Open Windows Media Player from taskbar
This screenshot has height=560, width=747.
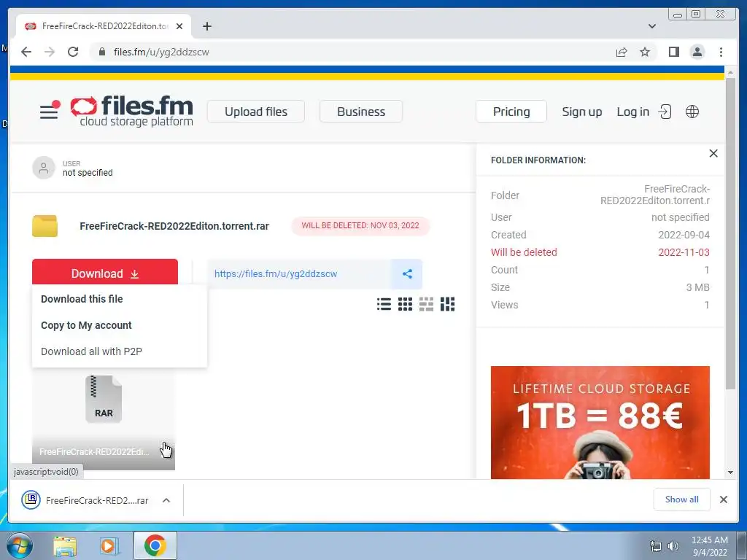pyautogui.click(x=109, y=545)
